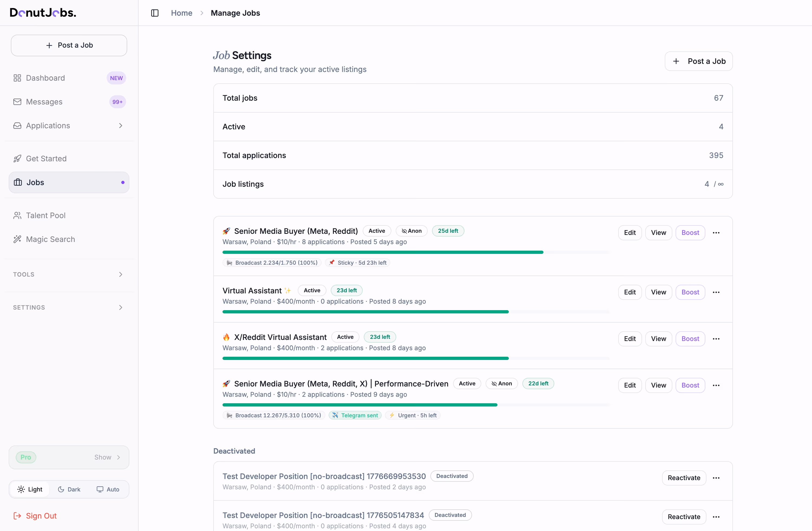Click the Applications inbox icon
The image size is (812, 531).
coord(17,126)
